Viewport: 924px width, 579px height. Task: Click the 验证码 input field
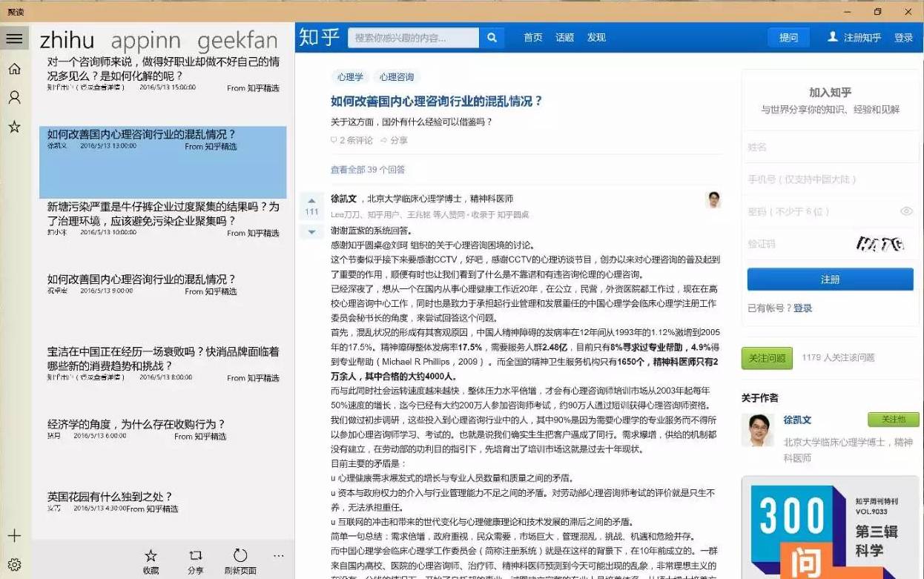click(x=797, y=244)
